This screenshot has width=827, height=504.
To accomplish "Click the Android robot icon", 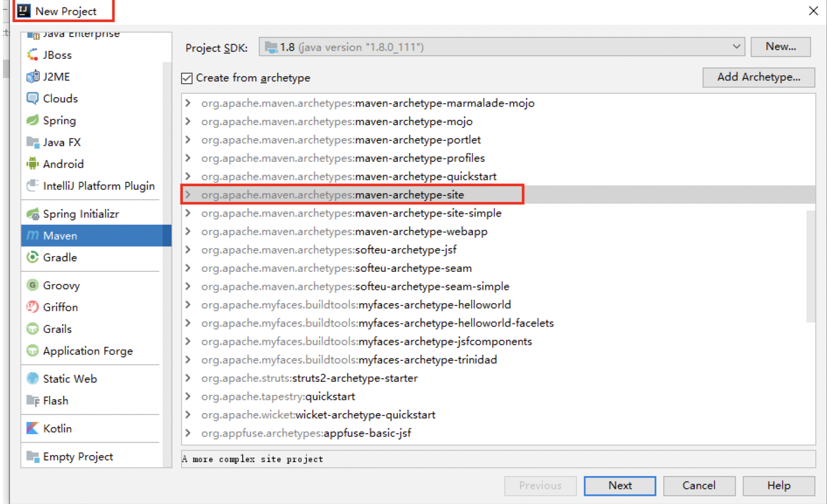I will (33, 164).
